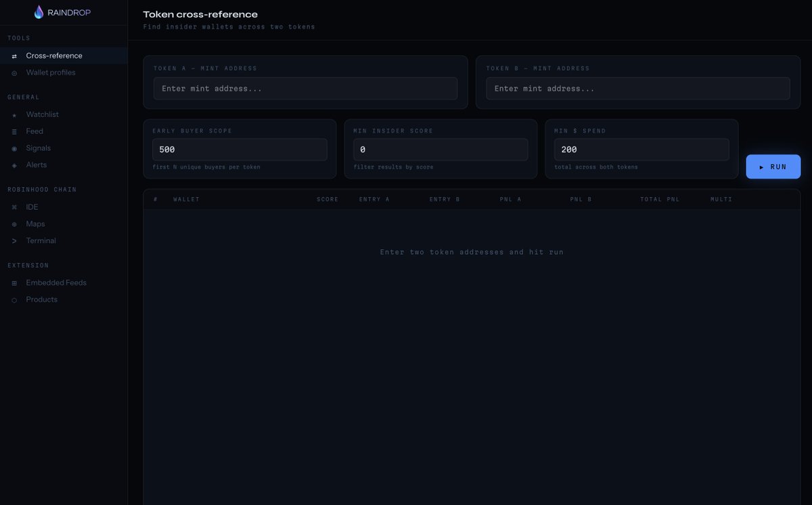This screenshot has width=812, height=505.
Task: Open the Alerts page
Action: pyautogui.click(x=64, y=164)
